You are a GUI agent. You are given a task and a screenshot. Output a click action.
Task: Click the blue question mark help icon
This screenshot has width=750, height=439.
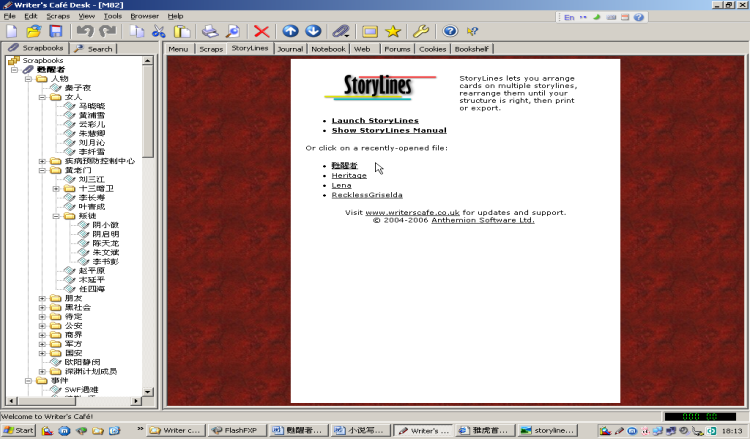450,31
